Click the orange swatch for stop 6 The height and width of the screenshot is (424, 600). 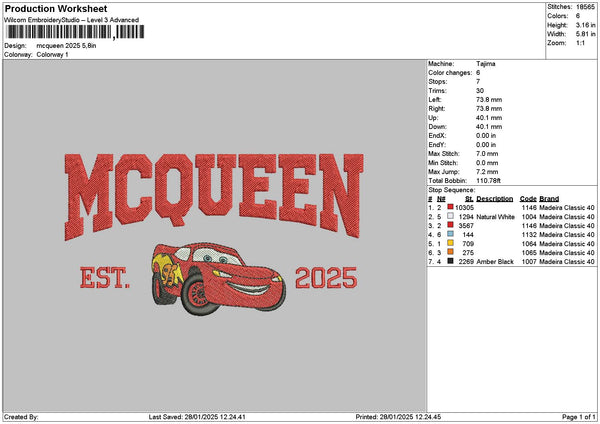(x=450, y=252)
